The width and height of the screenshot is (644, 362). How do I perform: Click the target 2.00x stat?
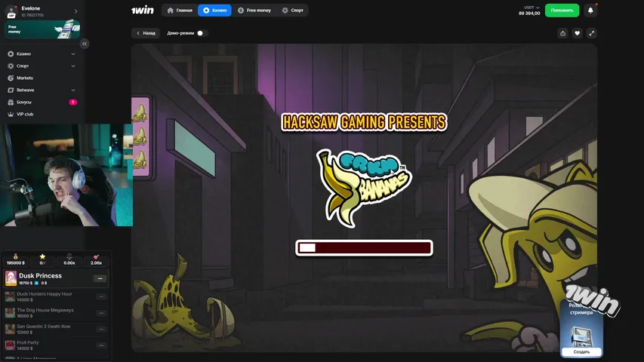coord(96,259)
